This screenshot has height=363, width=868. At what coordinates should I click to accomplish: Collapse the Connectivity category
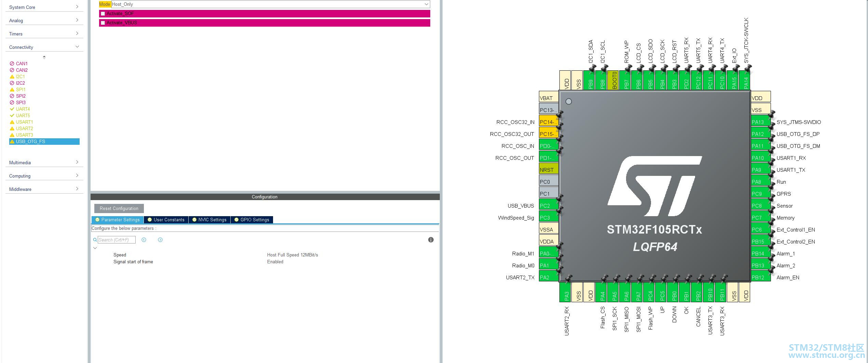point(44,47)
